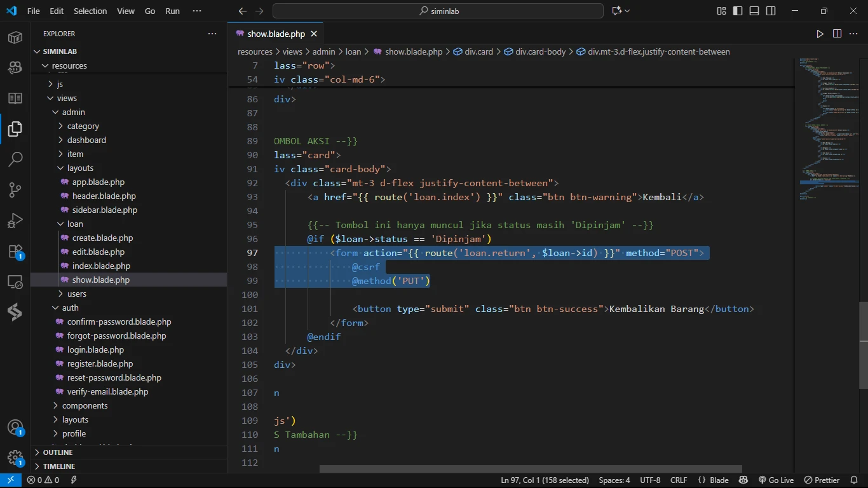Open the Selection menu
This screenshot has height=488, width=868.
pos(90,11)
